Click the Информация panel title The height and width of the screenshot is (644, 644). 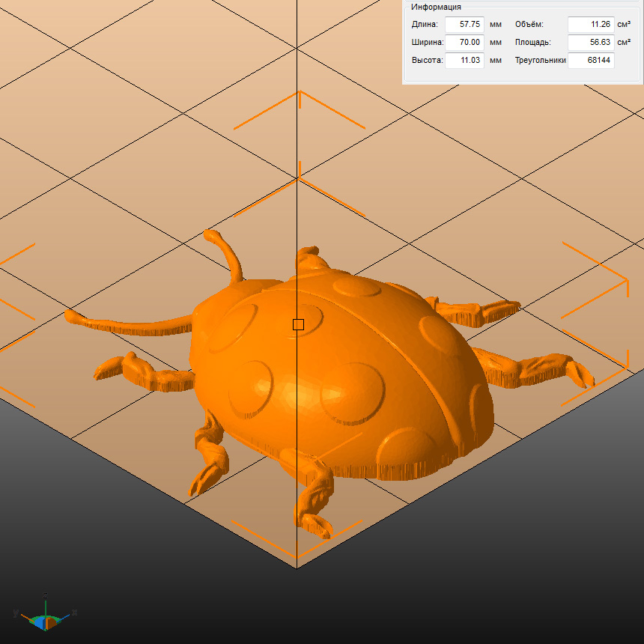(436, 7)
